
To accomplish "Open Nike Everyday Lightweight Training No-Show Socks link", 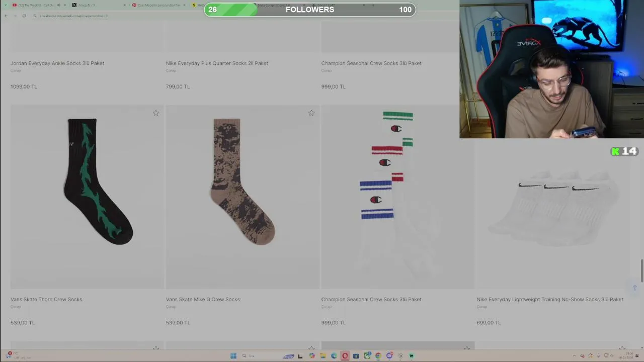I will [550, 300].
